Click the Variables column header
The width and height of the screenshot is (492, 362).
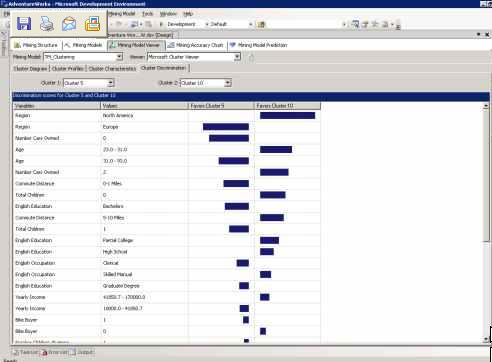(x=57, y=106)
